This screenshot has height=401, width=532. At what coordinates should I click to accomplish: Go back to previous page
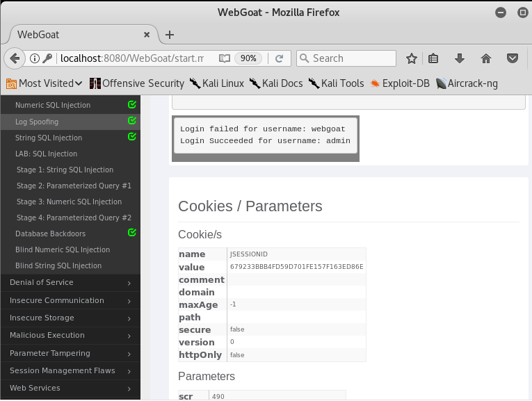(x=14, y=58)
